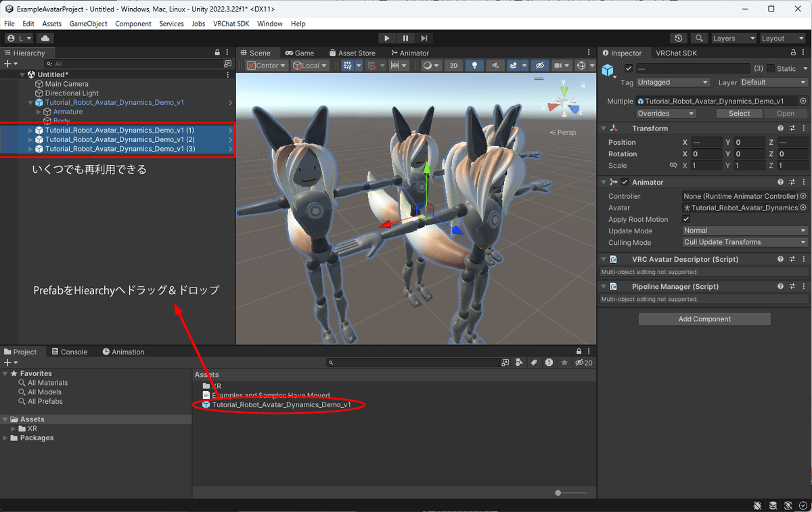
Task: Mute scene view audio
Action: pos(495,65)
